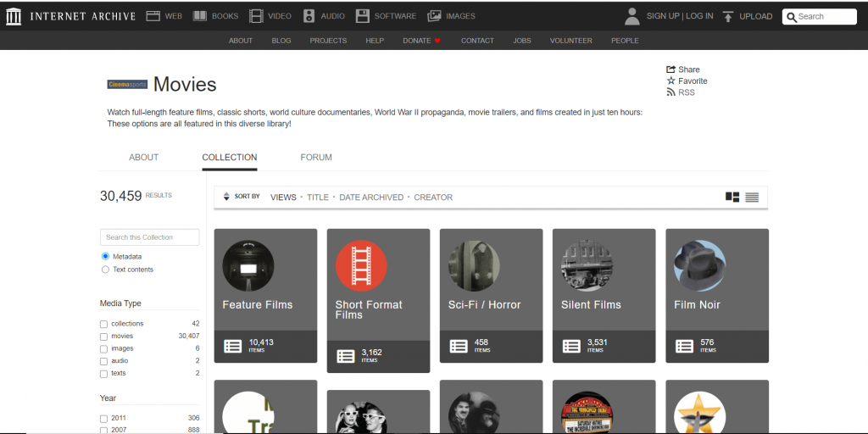The image size is (868, 434).
Task: Switch to the About tab
Action: 144,157
